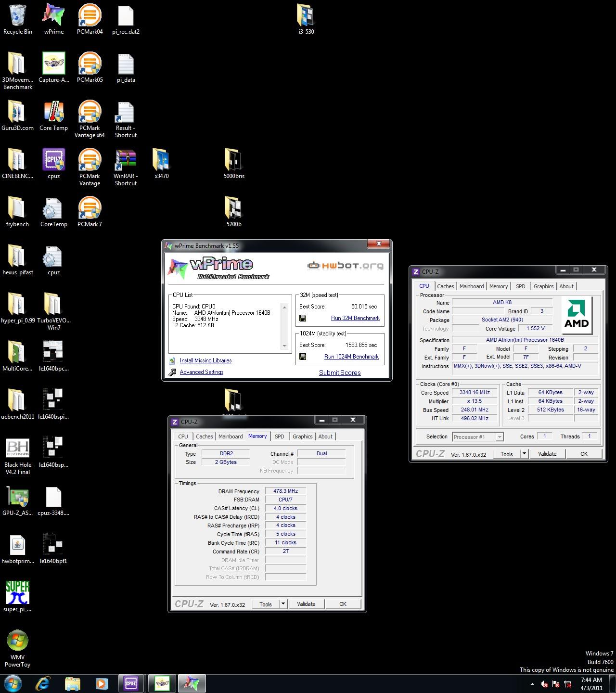Click the CPU-Z taskbar button

pos(130,683)
